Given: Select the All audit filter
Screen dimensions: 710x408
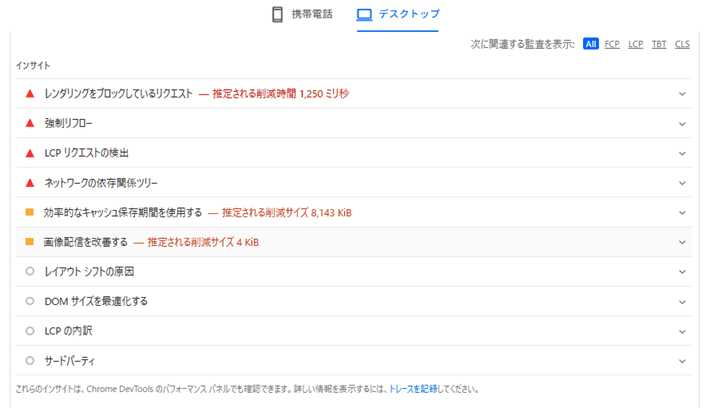Looking at the screenshot, I should (591, 44).
